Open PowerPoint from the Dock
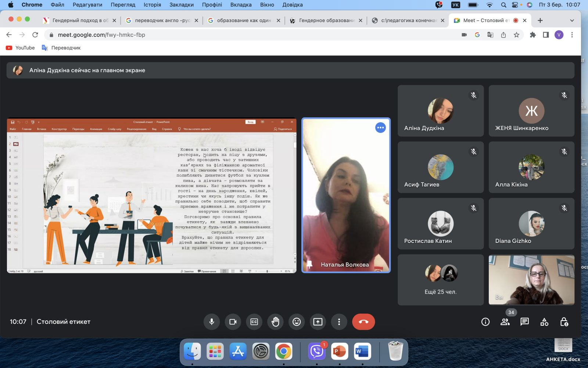The width and height of the screenshot is (588, 368). (x=340, y=351)
